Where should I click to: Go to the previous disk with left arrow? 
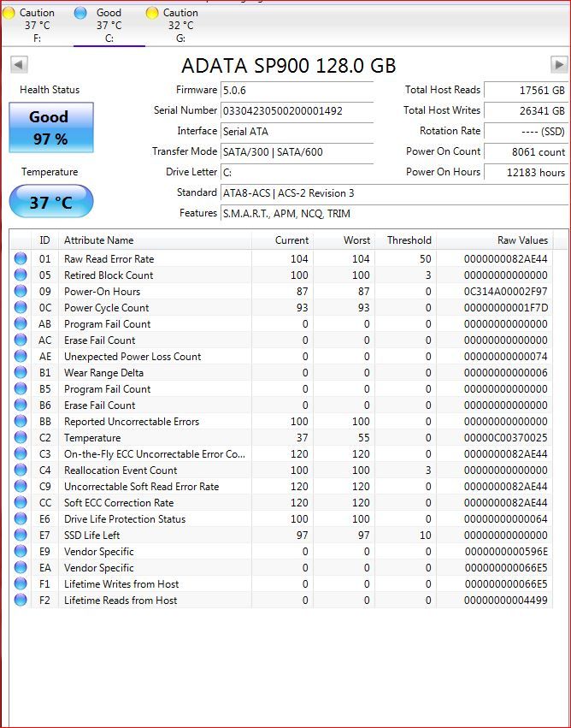pos(19,64)
